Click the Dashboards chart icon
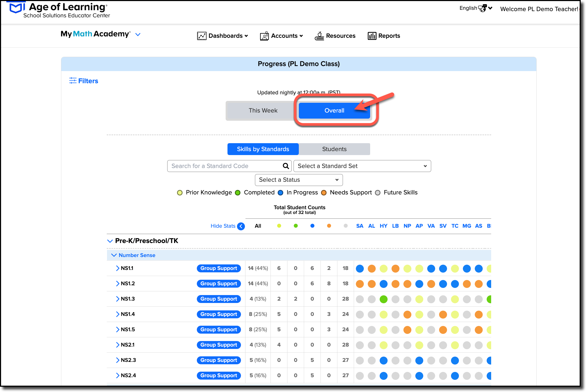The width and height of the screenshot is (586, 392). (x=202, y=36)
